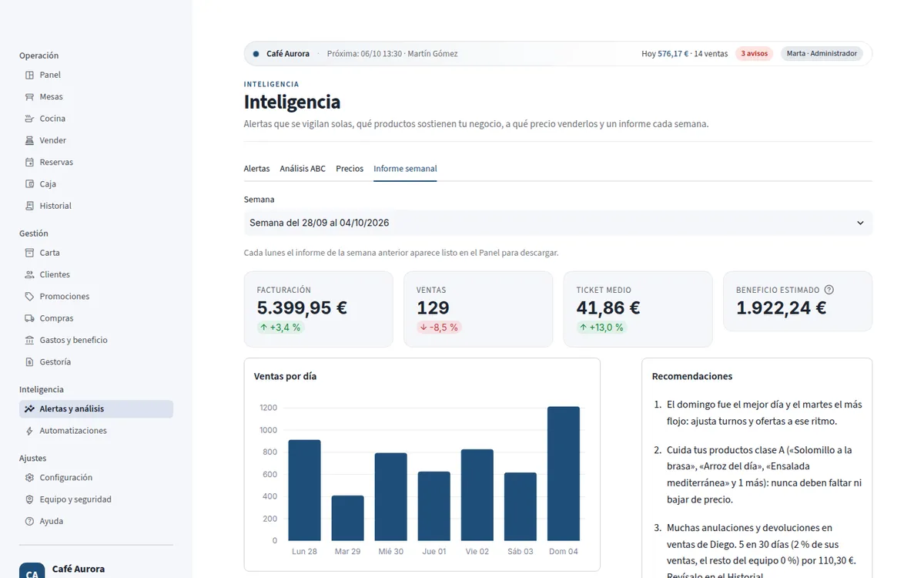
Task: Click the Vender register icon
Action: [x=29, y=140]
